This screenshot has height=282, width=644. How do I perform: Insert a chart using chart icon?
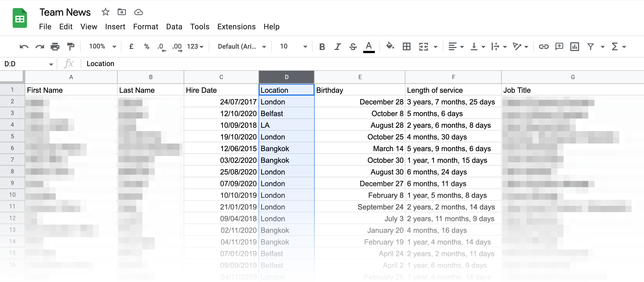[x=575, y=46]
